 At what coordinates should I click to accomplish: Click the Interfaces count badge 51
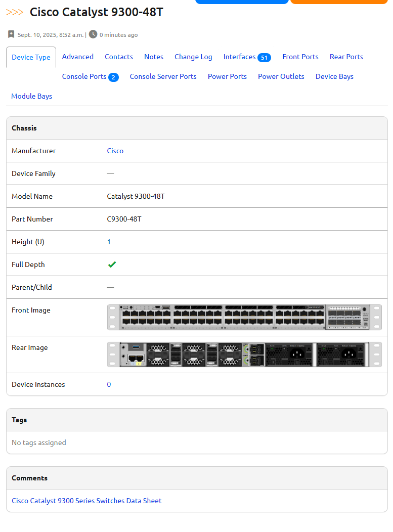pos(264,58)
